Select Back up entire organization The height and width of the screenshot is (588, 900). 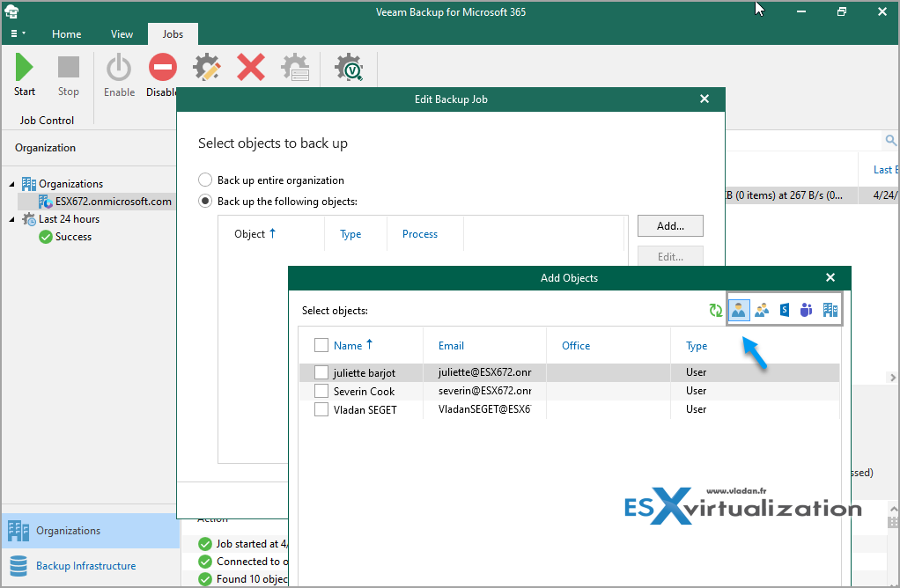(205, 180)
